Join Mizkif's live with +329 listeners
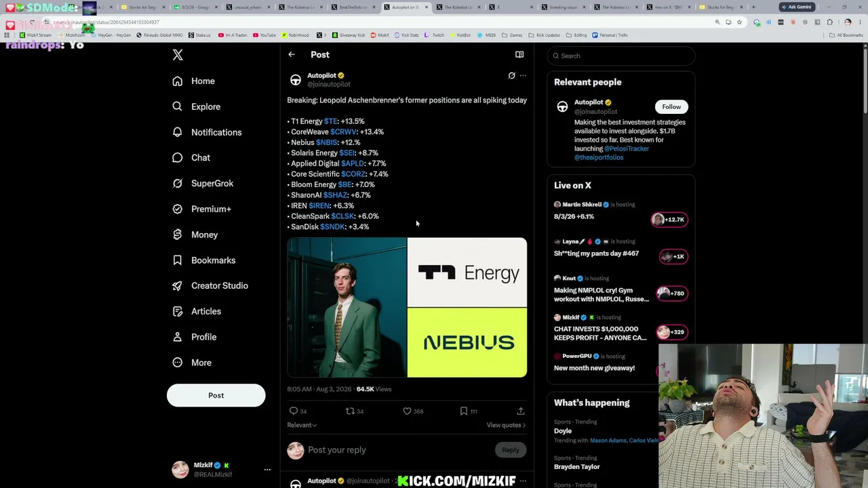 pos(671,332)
